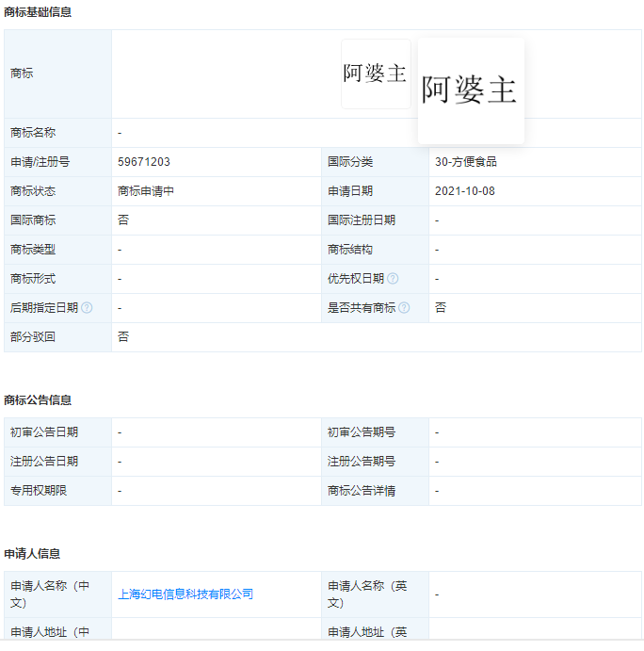Screen dimensions: 644x651
Task: Click the 申请人信息 section heading
Action: pyautogui.click(x=32, y=553)
